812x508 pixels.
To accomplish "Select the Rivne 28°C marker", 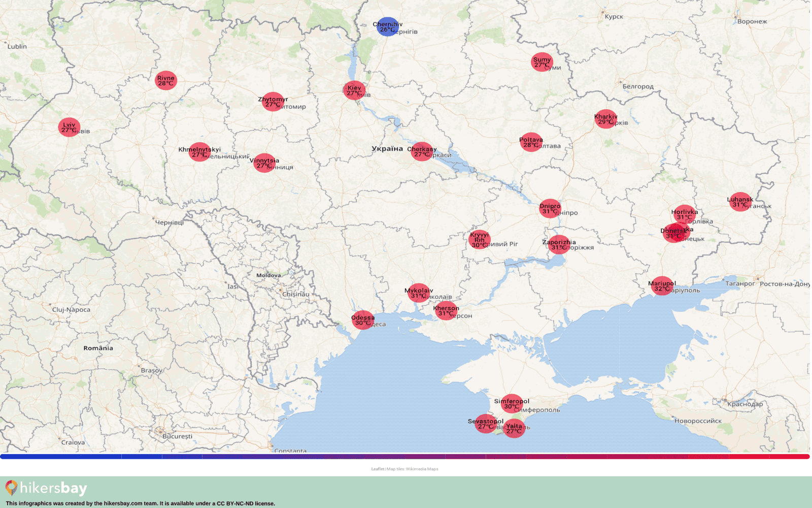I will (166, 80).
